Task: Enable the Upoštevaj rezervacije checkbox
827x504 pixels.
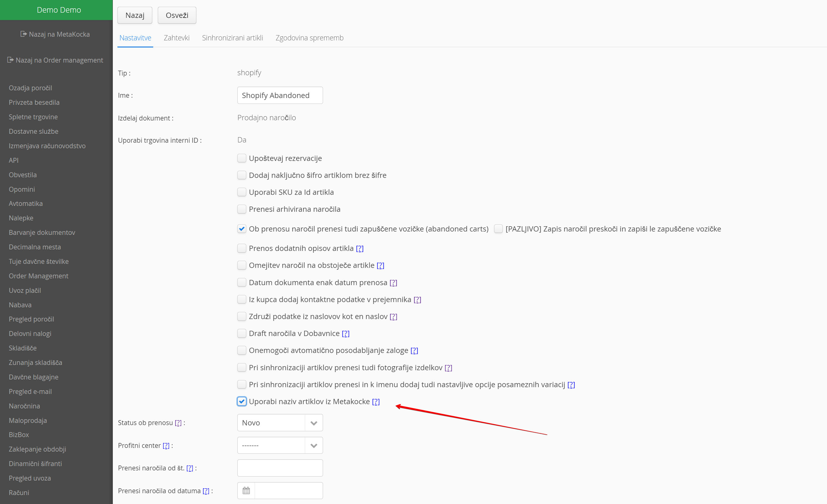Action: (x=242, y=158)
